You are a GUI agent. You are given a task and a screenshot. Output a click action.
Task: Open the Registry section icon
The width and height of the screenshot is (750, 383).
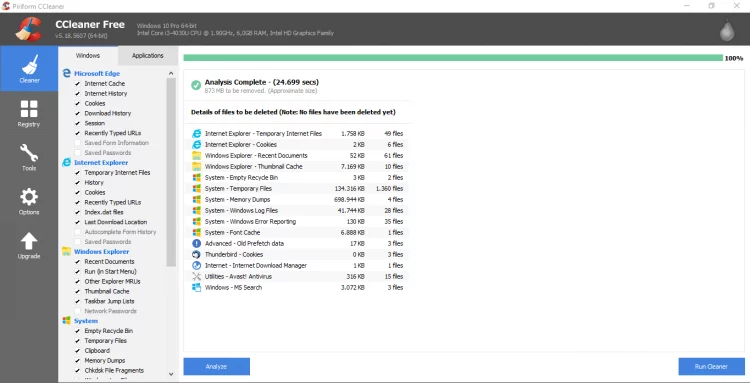(29, 109)
